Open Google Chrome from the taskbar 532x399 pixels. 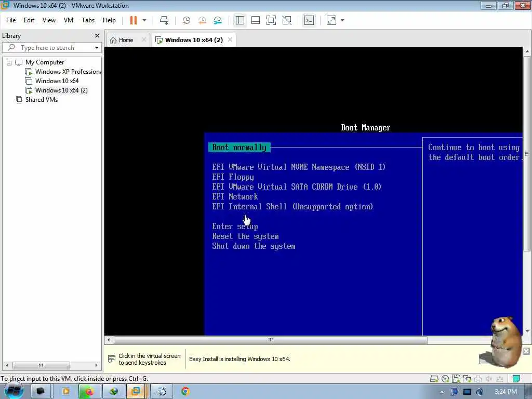pos(185,392)
